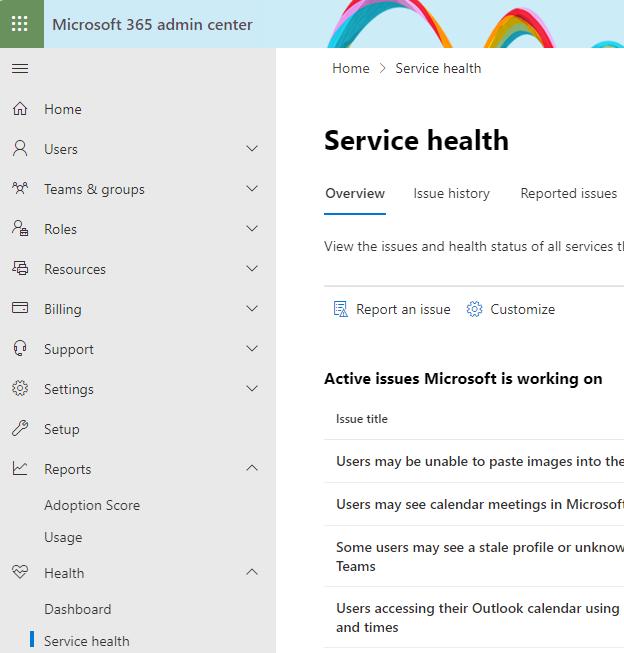Expand the Billing section chevron

pyautogui.click(x=252, y=308)
